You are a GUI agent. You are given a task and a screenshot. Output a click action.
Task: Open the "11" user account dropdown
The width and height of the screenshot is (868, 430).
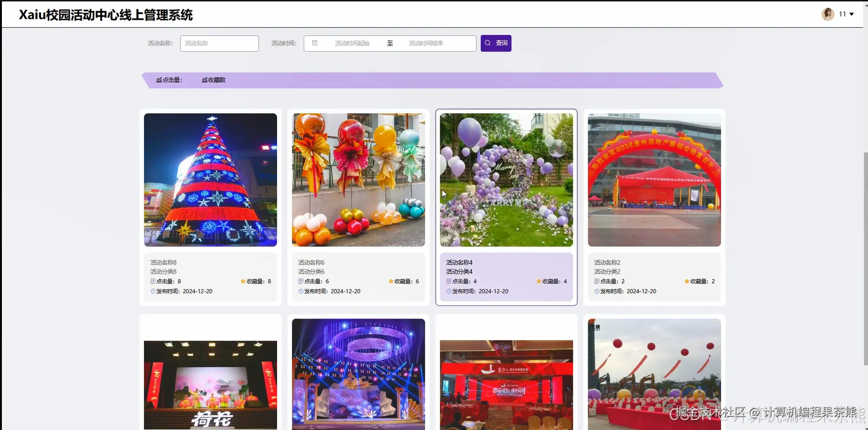click(x=845, y=14)
